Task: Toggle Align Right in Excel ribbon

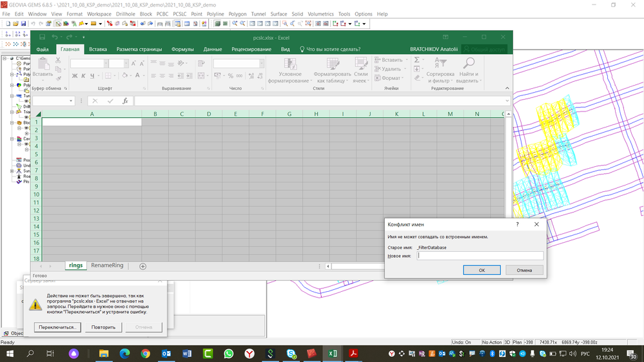Action: tap(171, 76)
